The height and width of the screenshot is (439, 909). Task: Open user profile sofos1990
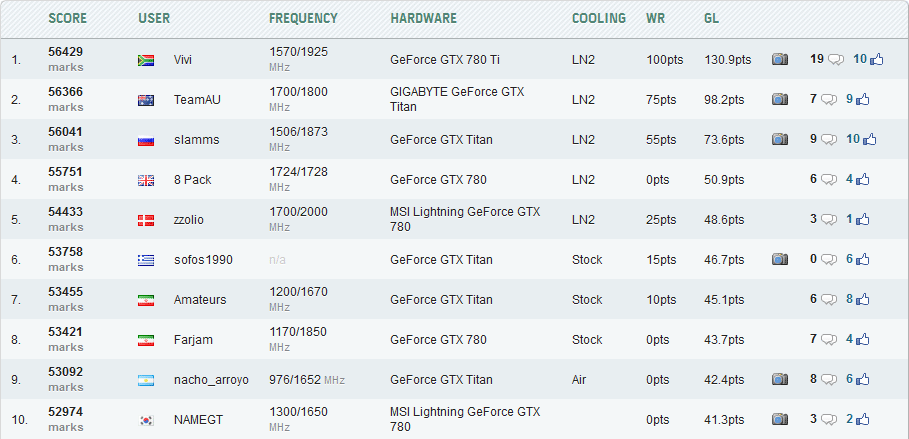point(203,259)
